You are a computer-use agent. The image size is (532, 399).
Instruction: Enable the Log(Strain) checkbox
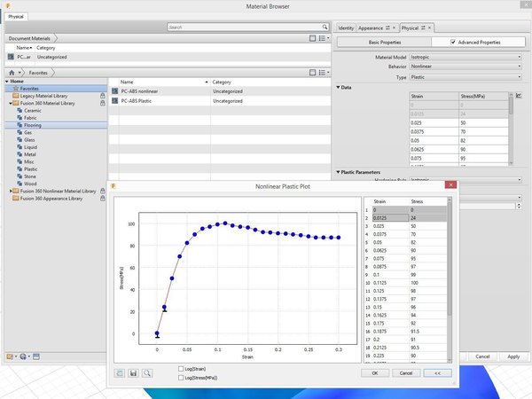click(x=181, y=369)
